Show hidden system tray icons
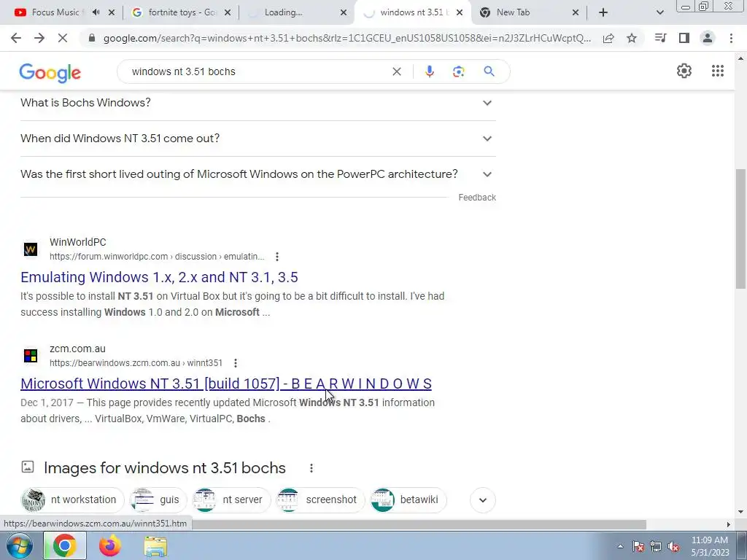The width and height of the screenshot is (747, 560). [620, 546]
